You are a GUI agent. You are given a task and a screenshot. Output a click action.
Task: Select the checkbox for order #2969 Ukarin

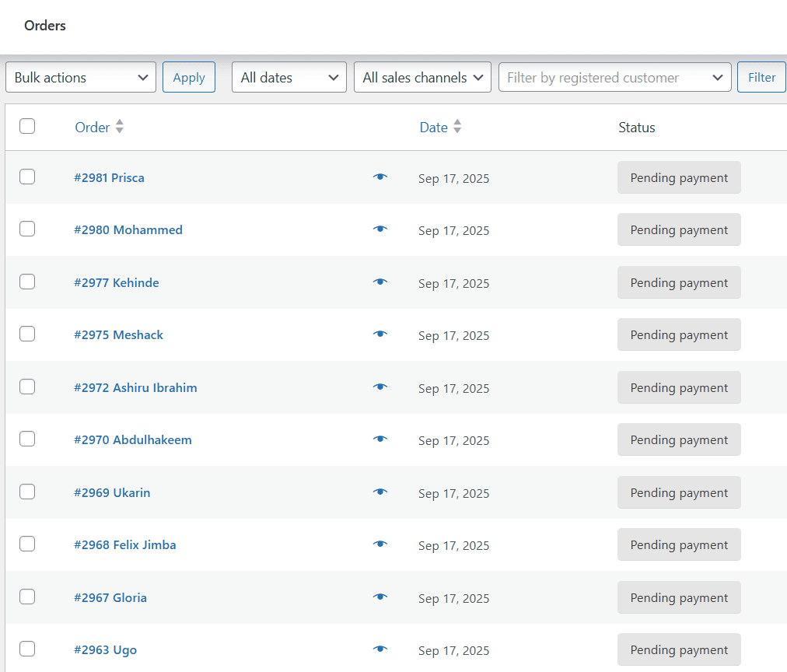[x=27, y=492]
